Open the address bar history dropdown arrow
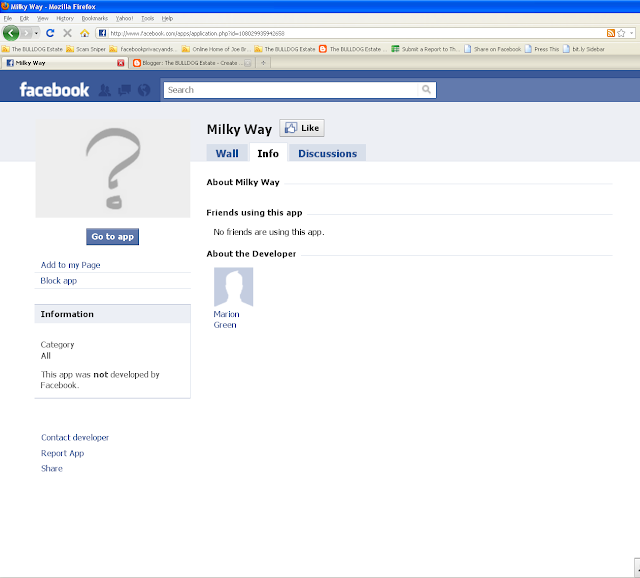Screen dimensions: 640x578 click(631, 33)
